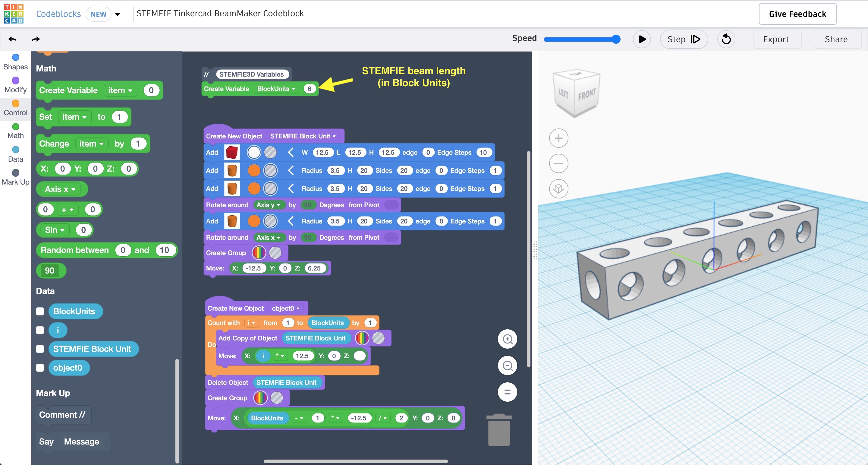Select the Math category
This screenshot has height=465, width=868.
(15, 131)
